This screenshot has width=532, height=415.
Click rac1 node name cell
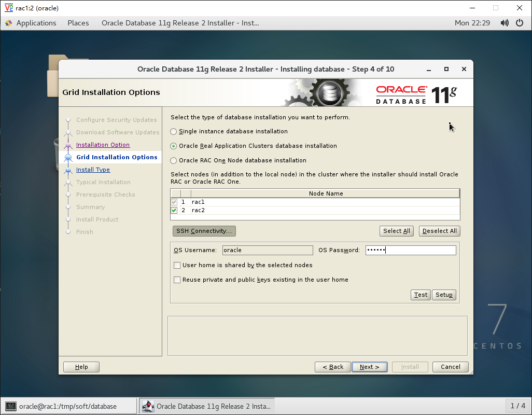325,202
